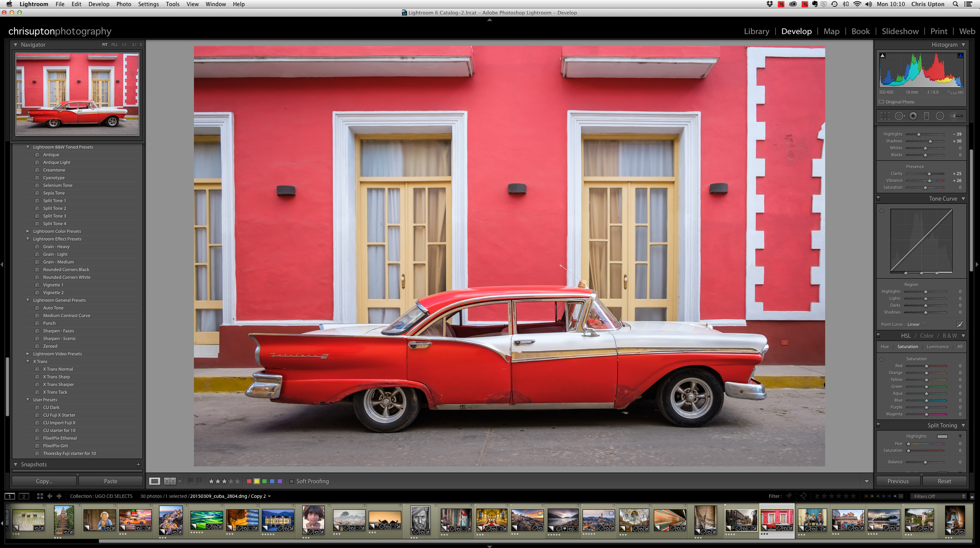Open Spotlight search in menu bar
This screenshot has height=548, width=980.
(x=955, y=4)
